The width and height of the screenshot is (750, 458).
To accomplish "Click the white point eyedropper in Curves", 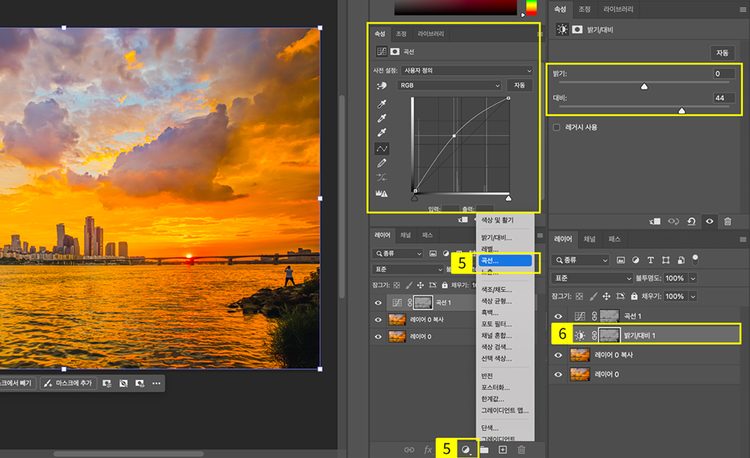I will [382, 132].
